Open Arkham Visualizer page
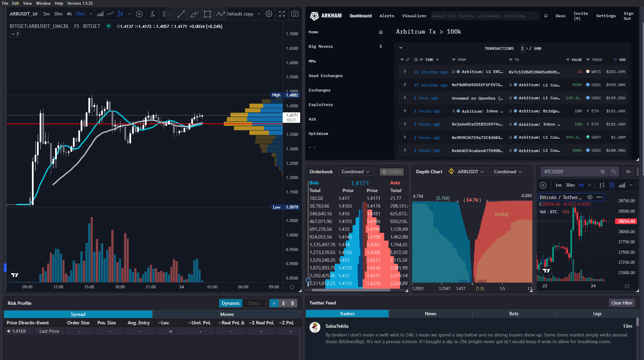The height and width of the screenshot is (360, 644). coord(414,16)
